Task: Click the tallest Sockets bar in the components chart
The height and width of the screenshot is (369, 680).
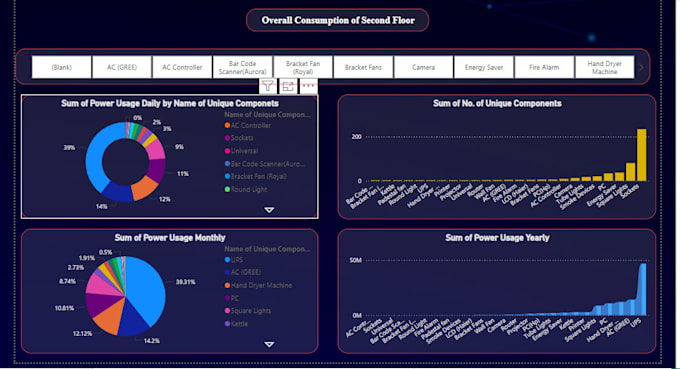Action: pyautogui.click(x=641, y=155)
